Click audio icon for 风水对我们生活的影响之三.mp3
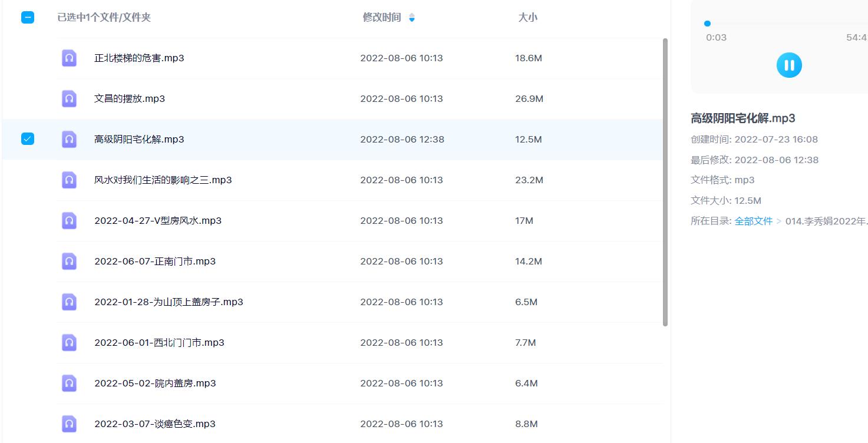The width and height of the screenshot is (868, 443). pyautogui.click(x=69, y=180)
